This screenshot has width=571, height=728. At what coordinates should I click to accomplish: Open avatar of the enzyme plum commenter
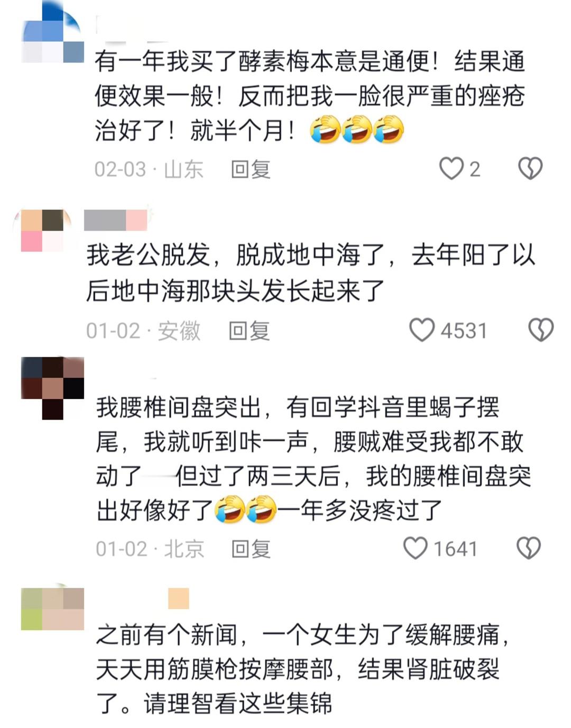pos(52,32)
